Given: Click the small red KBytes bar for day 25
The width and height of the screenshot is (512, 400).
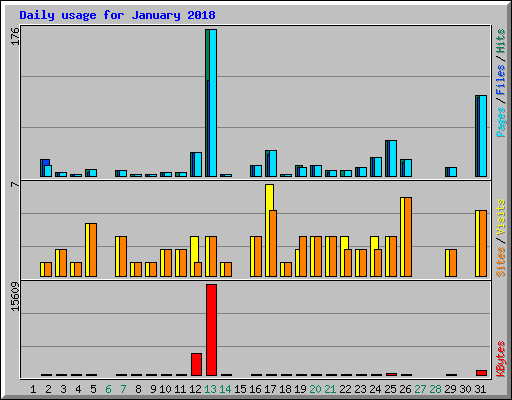Looking at the screenshot, I should pos(391,374).
